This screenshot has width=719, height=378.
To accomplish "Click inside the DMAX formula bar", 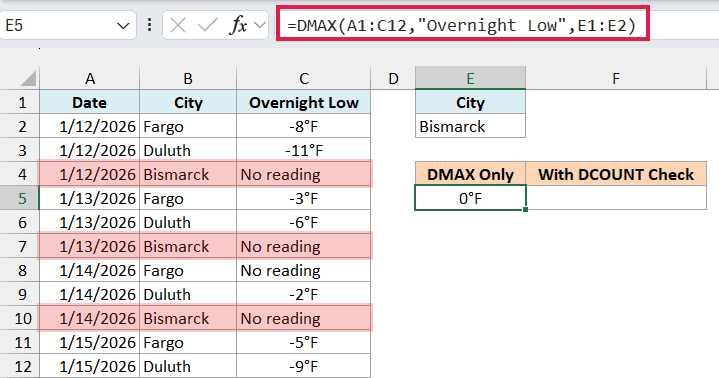I will coord(462,24).
